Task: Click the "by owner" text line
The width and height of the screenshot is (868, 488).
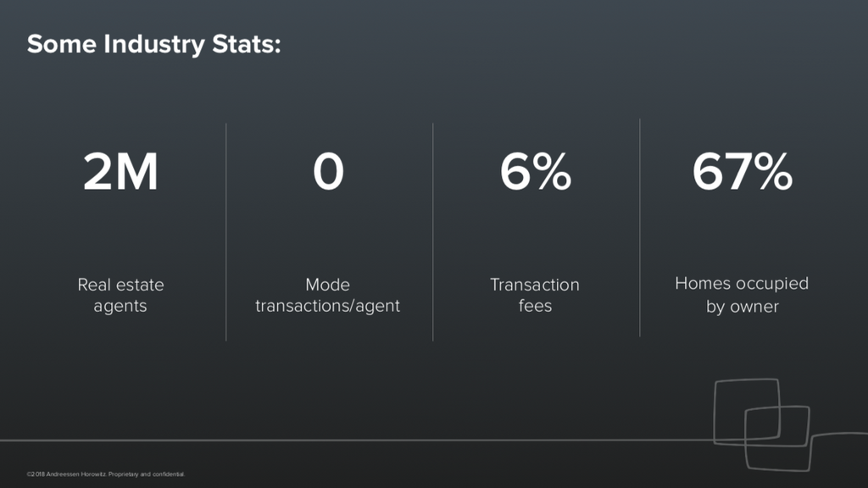Action: [742, 306]
